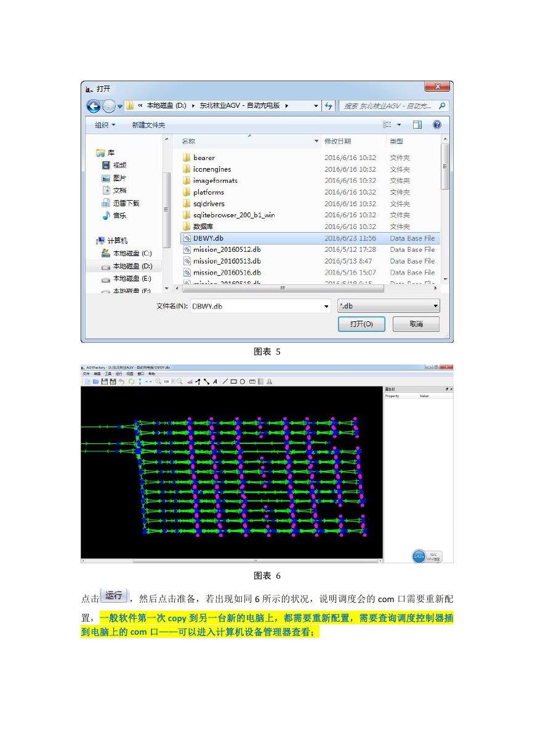
Task: Sort by 修改日期 column header
Action: 338,142
